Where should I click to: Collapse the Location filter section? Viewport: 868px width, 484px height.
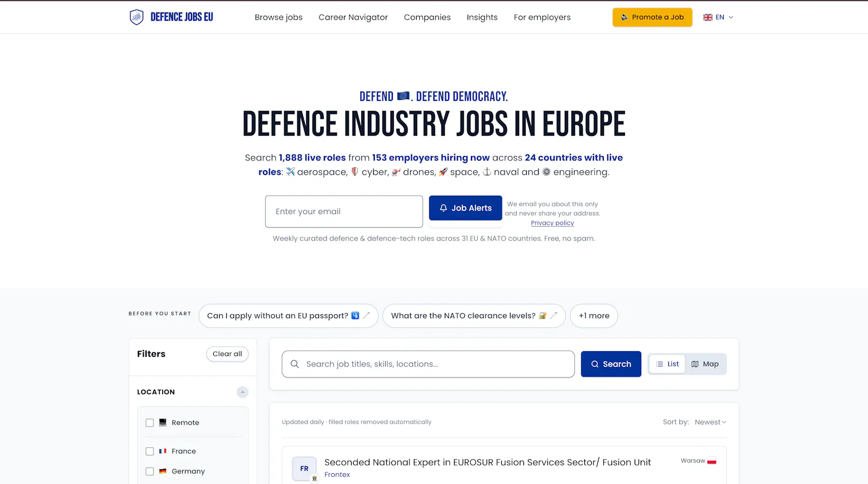click(242, 392)
